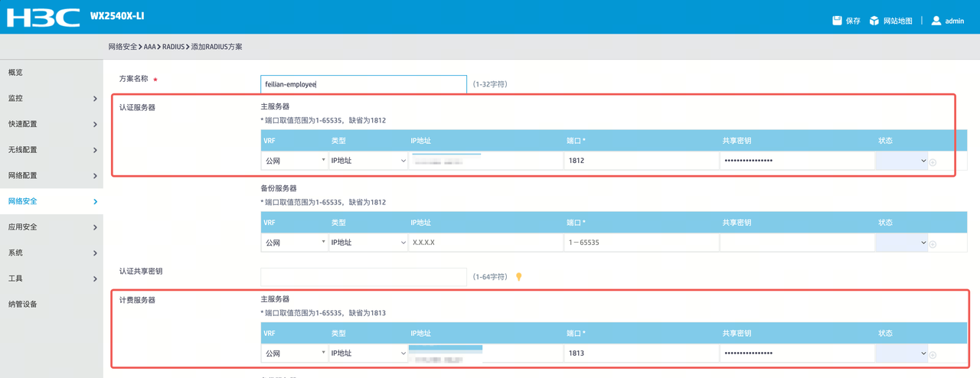The image size is (980, 378).
Task: Expand 应用安全 application security sidebar menu
Action: click(51, 227)
